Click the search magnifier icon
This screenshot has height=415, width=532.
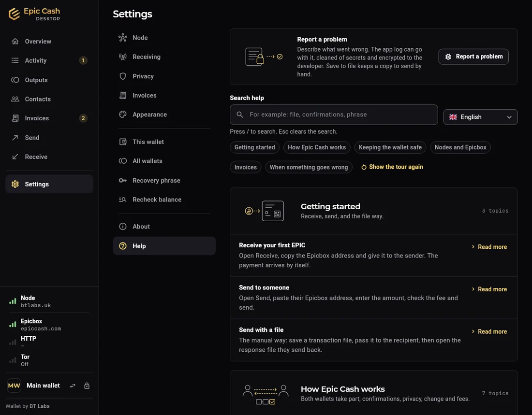pos(240,114)
